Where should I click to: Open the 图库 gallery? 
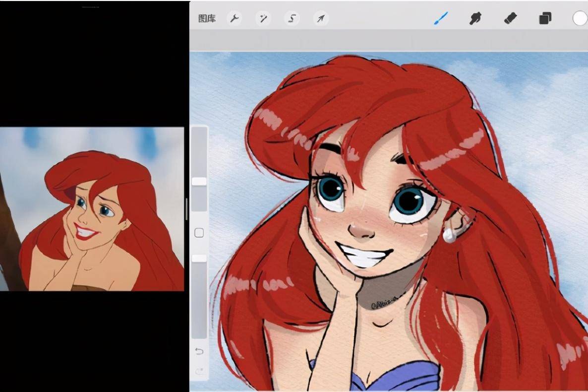pyautogui.click(x=207, y=19)
